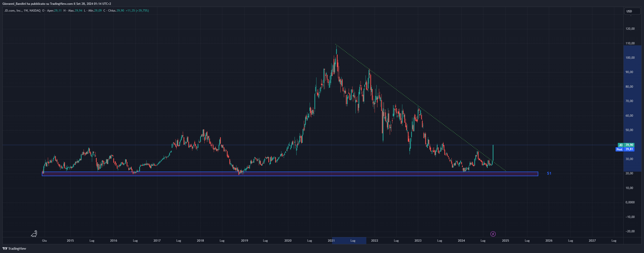Click the Aper.29,11 open value

[54, 11]
